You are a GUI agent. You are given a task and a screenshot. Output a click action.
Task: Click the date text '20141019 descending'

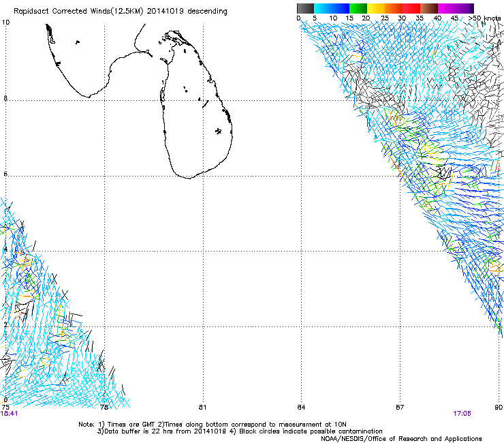(187, 12)
